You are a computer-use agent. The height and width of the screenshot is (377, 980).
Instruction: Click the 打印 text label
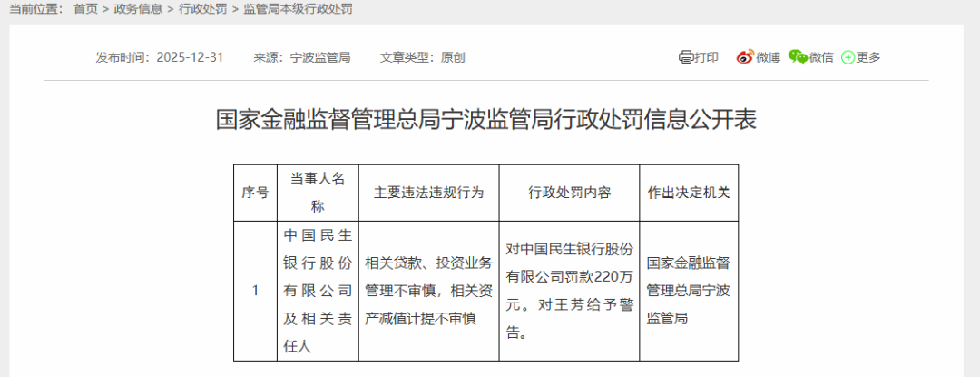tap(706, 57)
